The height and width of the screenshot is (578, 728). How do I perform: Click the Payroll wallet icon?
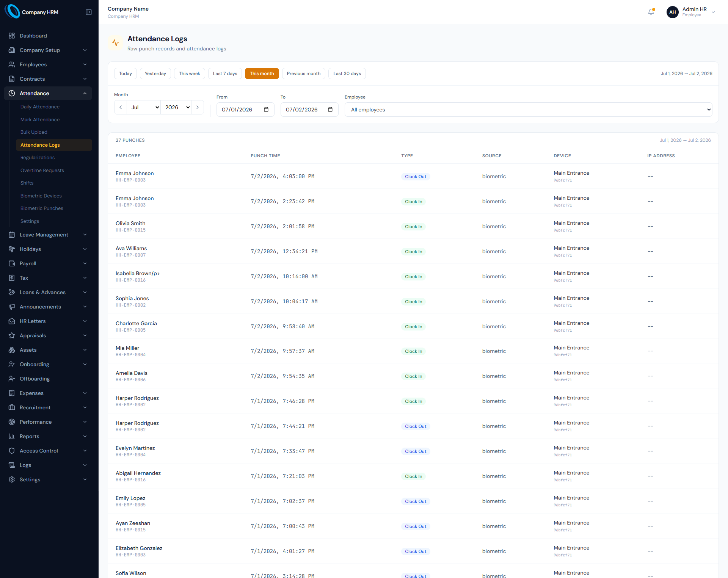pyautogui.click(x=12, y=263)
